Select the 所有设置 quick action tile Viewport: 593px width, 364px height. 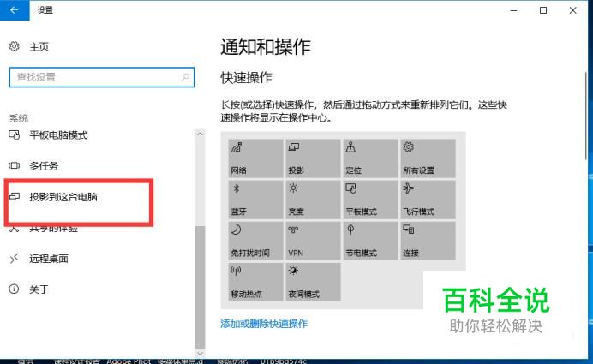pos(428,158)
